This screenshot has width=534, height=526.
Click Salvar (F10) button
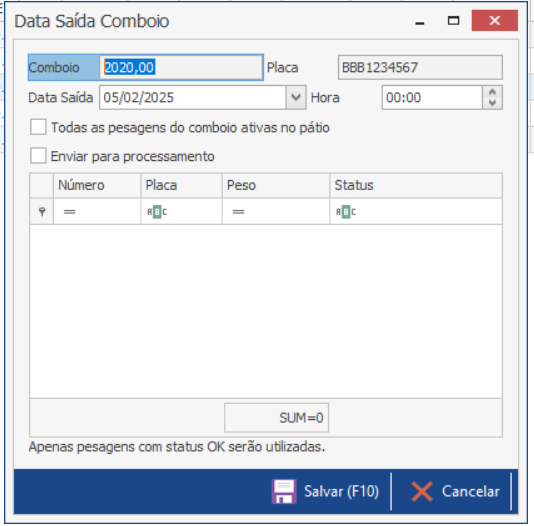point(326,491)
